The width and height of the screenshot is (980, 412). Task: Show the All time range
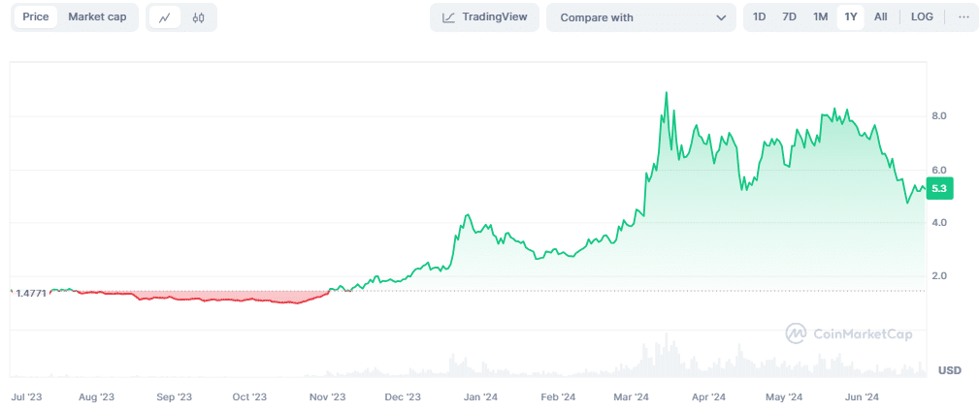tap(880, 17)
